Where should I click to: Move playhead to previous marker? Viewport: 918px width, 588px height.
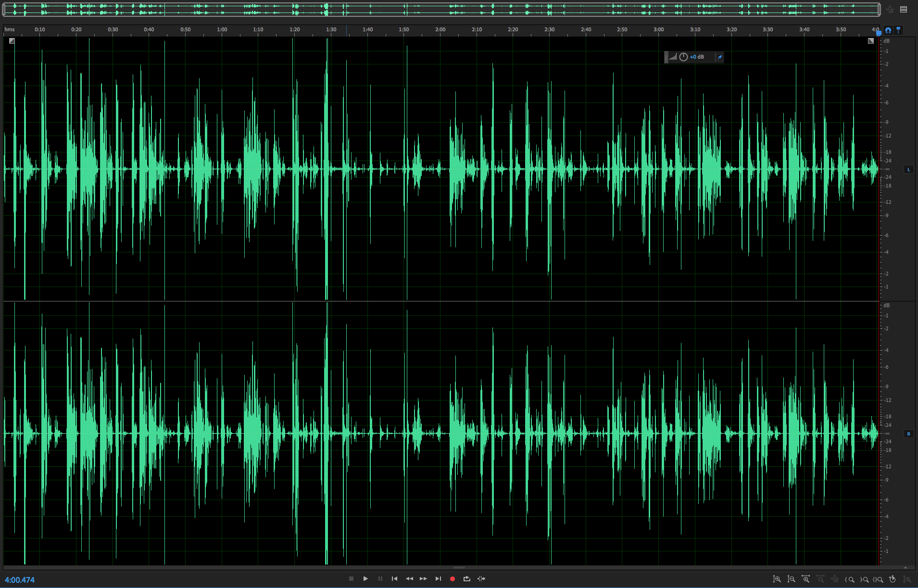394,579
